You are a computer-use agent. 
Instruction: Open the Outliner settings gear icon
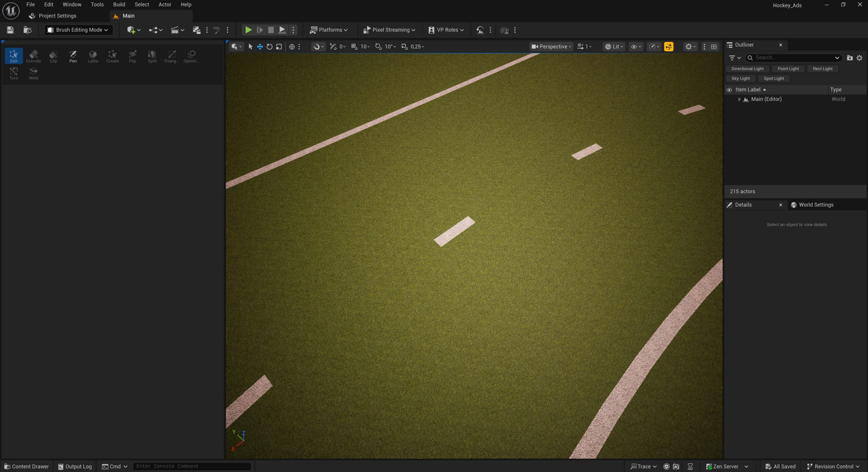[859, 58]
